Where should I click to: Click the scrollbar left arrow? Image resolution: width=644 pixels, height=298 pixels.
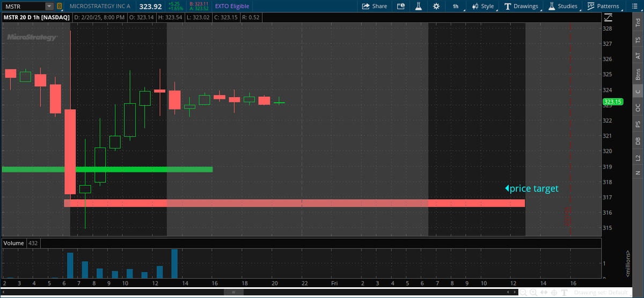(4, 293)
